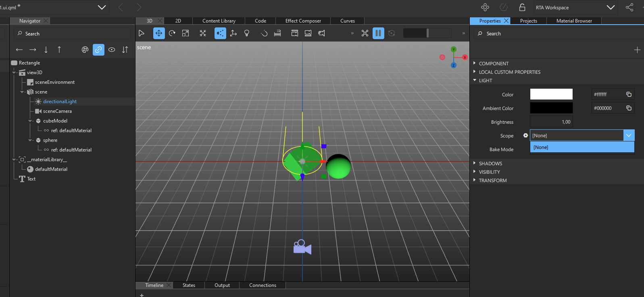Select sceneCamera in the Navigator tree
Screen dimensions: 644x297
tap(57, 111)
